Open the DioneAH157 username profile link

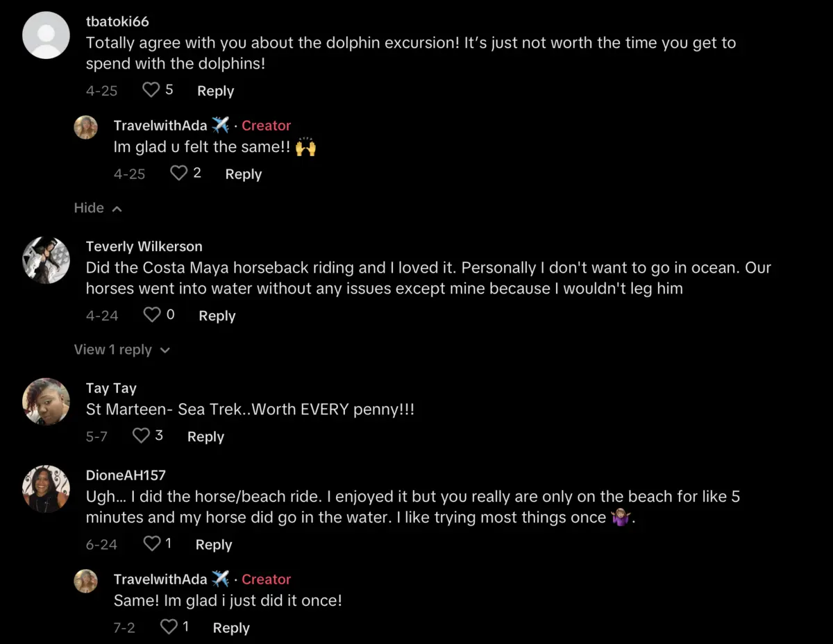(x=126, y=475)
